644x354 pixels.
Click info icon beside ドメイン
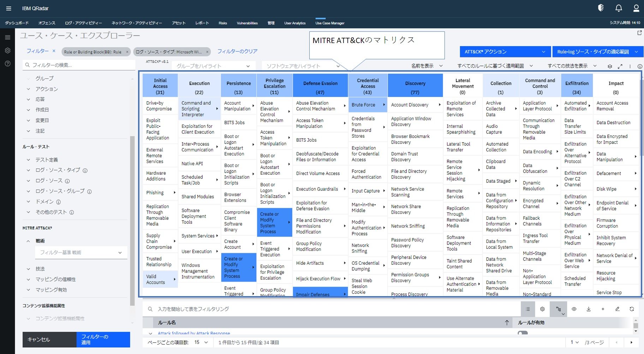click(58, 202)
